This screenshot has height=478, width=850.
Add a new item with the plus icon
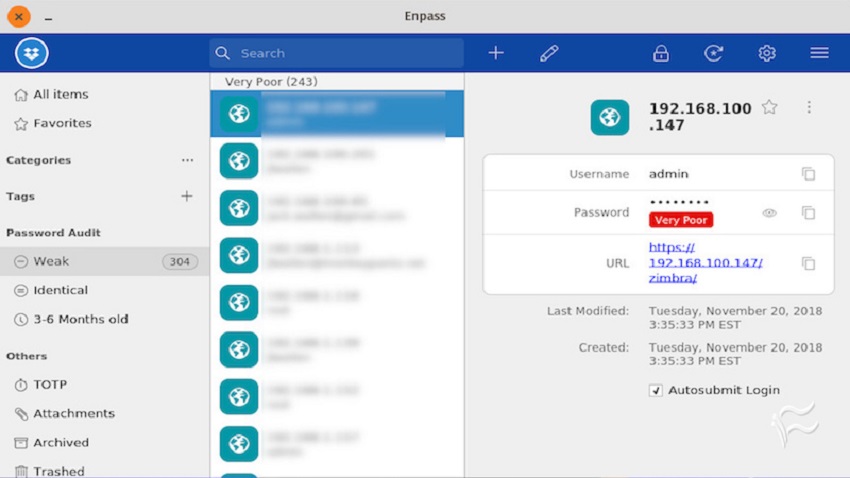click(x=495, y=53)
